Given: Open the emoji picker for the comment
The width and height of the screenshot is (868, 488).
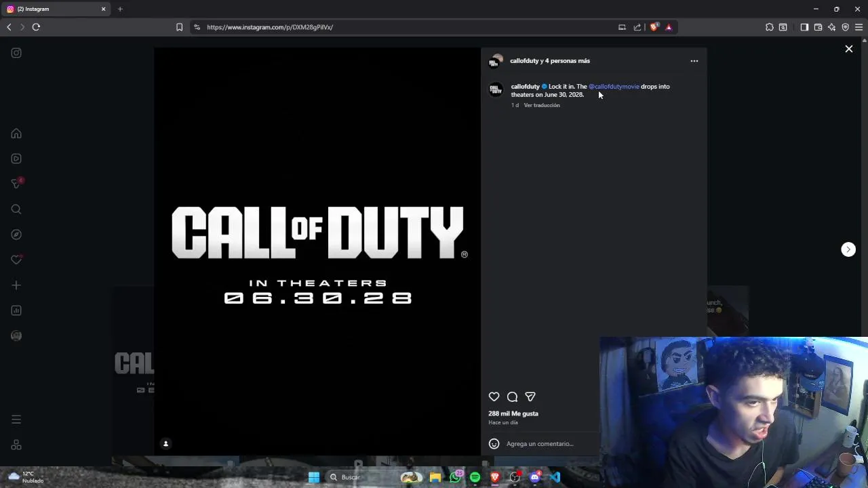Looking at the screenshot, I should click(x=494, y=443).
